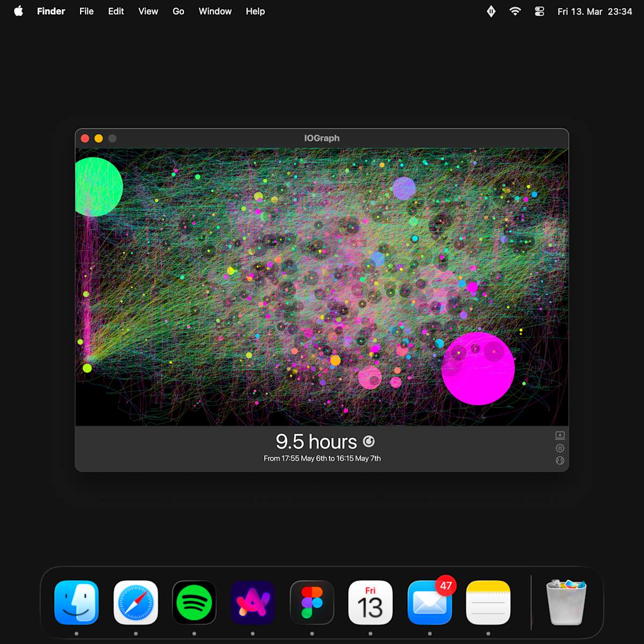Open the Finder menu
The height and width of the screenshot is (644, 644).
point(51,11)
